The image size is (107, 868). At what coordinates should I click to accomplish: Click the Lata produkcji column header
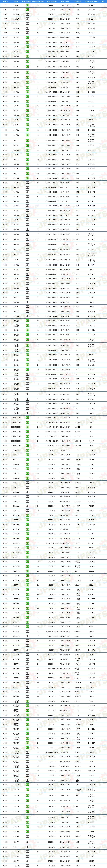51,2
